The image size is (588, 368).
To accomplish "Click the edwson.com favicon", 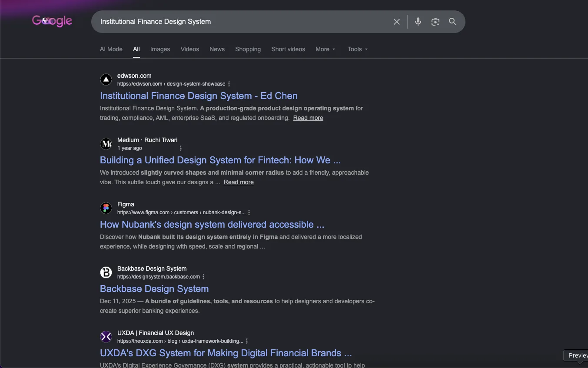I will (106, 80).
